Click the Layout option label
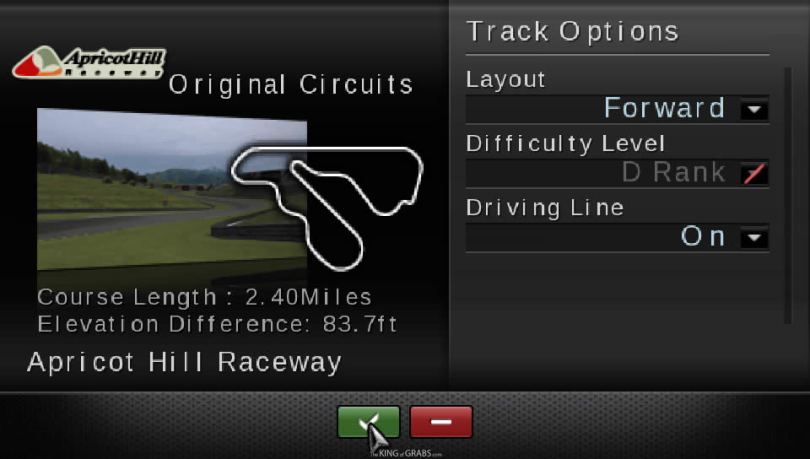 click(505, 80)
